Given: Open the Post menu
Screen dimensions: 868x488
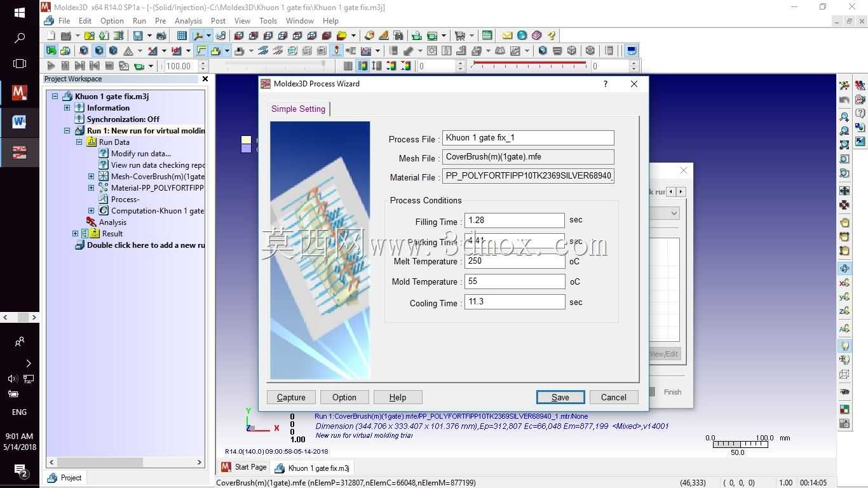Looking at the screenshot, I should pyautogui.click(x=218, y=21).
